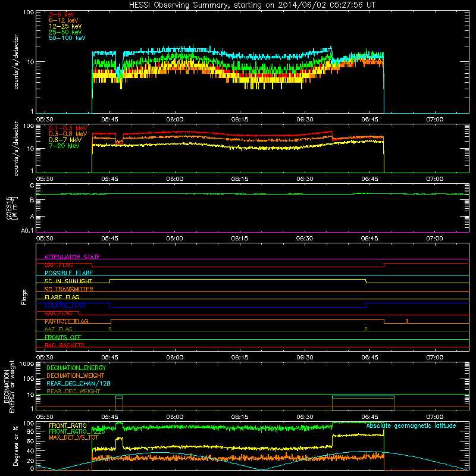Click the ATTENUATOR_STATE flag label

click(x=72, y=257)
